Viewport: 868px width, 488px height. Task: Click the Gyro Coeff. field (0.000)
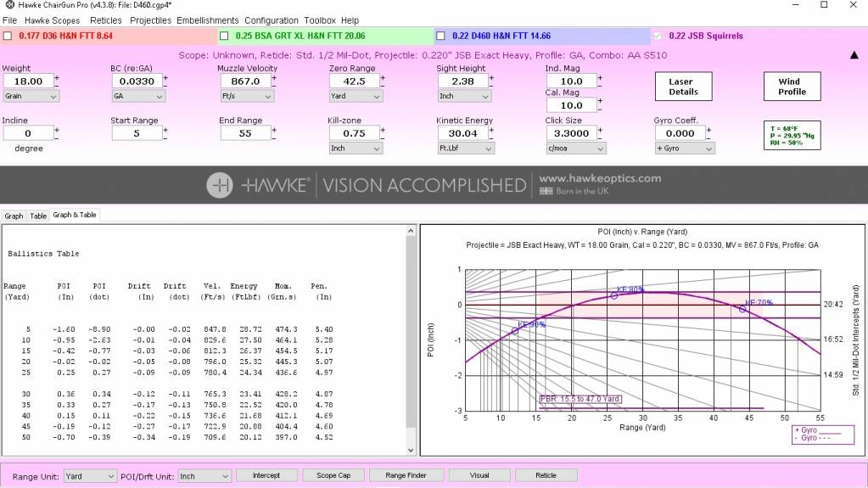[680, 133]
